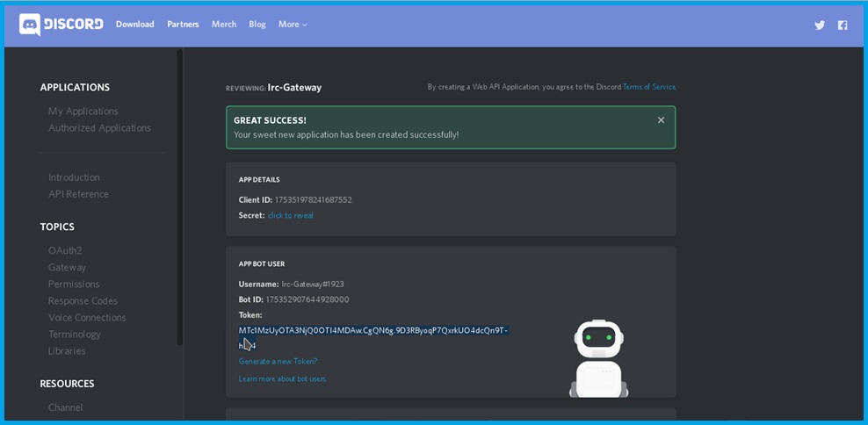Image resolution: width=868 pixels, height=425 pixels.
Task: Open Authorized Applications in sidebar
Action: click(x=99, y=127)
